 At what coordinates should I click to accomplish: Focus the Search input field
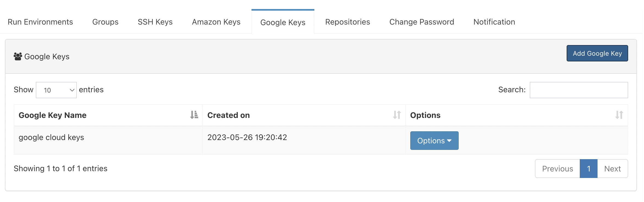coord(579,90)
